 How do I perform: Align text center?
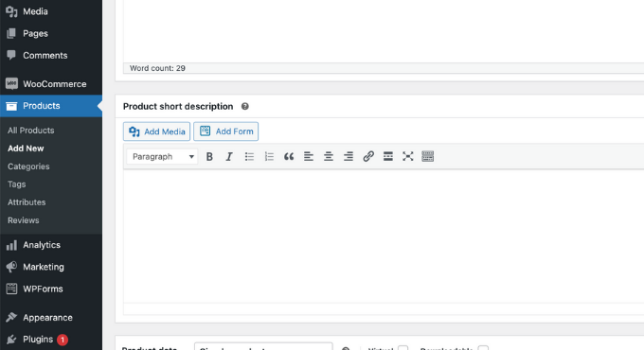pos(329,156)
